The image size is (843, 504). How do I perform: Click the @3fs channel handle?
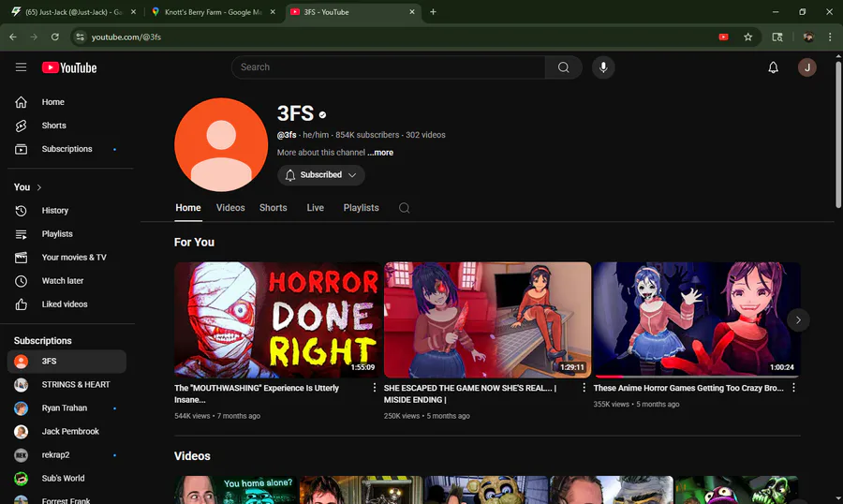tap(287, 135)
